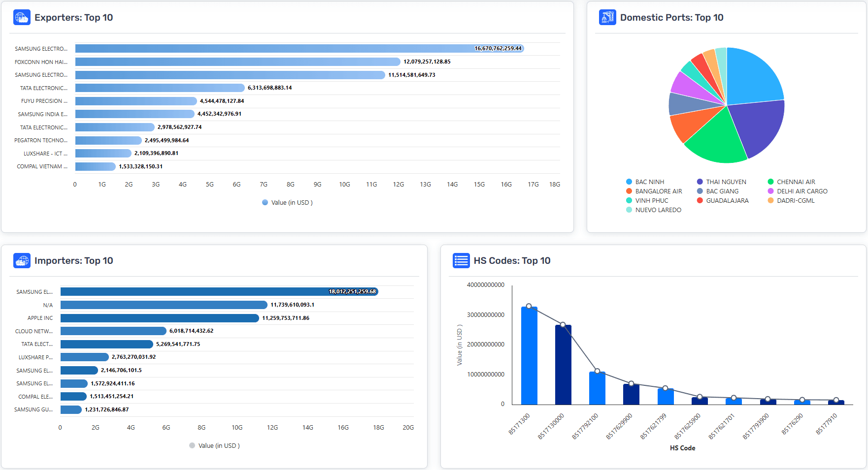Select the 85171300 HS code bar
Screen dimensions: 868x470
click(529, 355)
